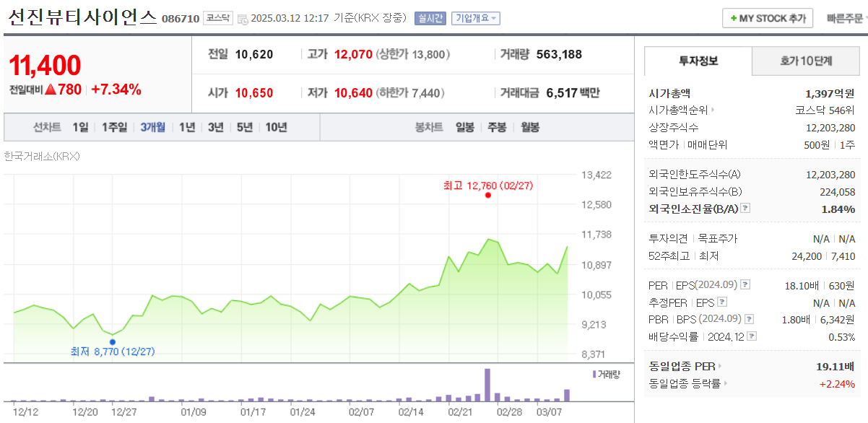Click the 1.84% foreign ownership value
The width and height of the screenshot is (868, 423).
[838, 209]
